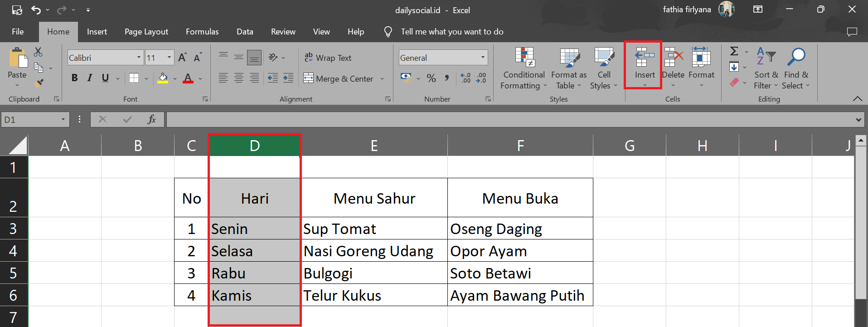The image size is (868, 327).
Task: Click the Insert Function fx icon
Action: tap(151, 119)
